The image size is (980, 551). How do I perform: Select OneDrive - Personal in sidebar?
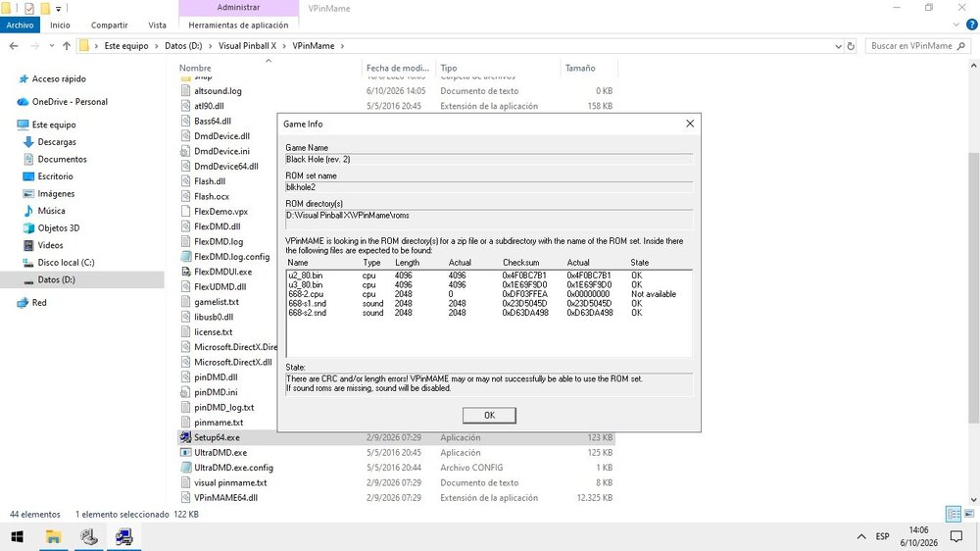pyautogui.click(x=70, y=101)
